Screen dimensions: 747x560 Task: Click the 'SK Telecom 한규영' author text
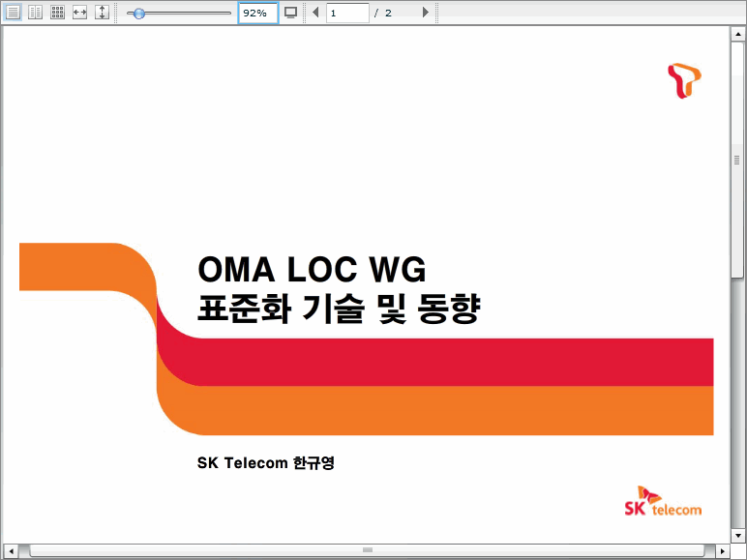point(266,463)
